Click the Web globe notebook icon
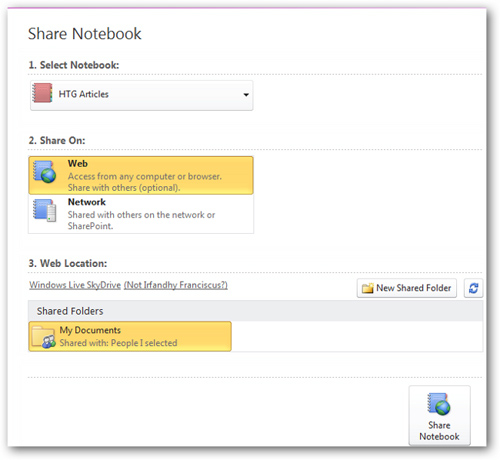Image resolution: width=500 pixels, height=460 pixels. pos(45,172)
